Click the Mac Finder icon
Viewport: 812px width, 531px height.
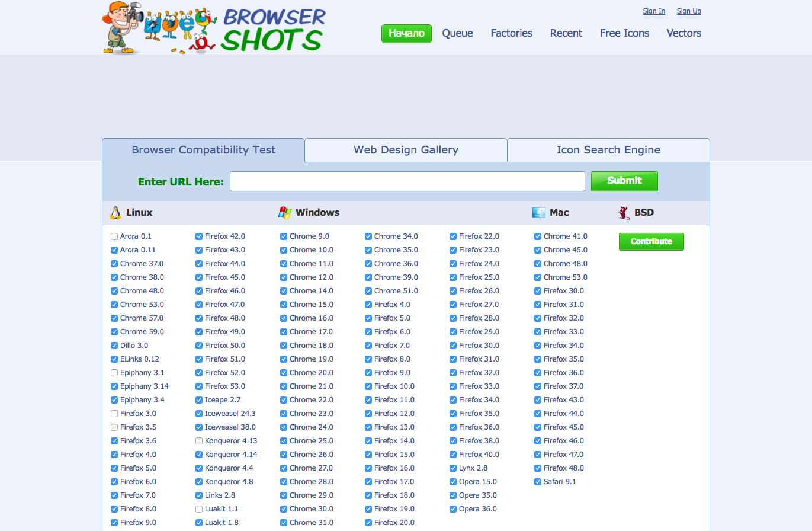[x=539, y=213]
